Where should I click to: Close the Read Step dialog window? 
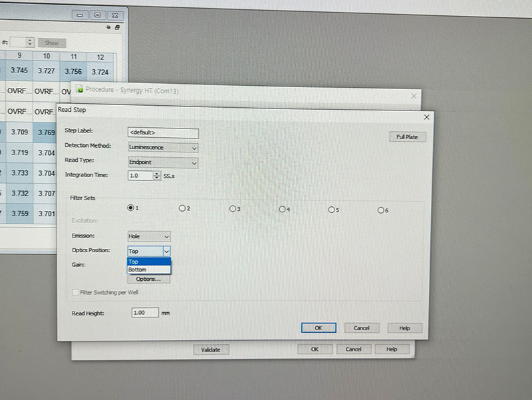coord(426,117)
